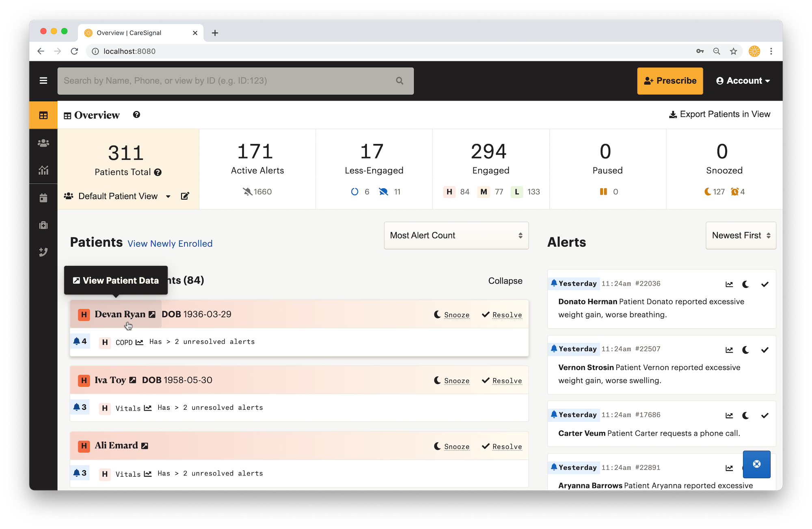Viewport: 812px width, 529px height.
Task: Click the help icon next to Overview
Action: 136,115
